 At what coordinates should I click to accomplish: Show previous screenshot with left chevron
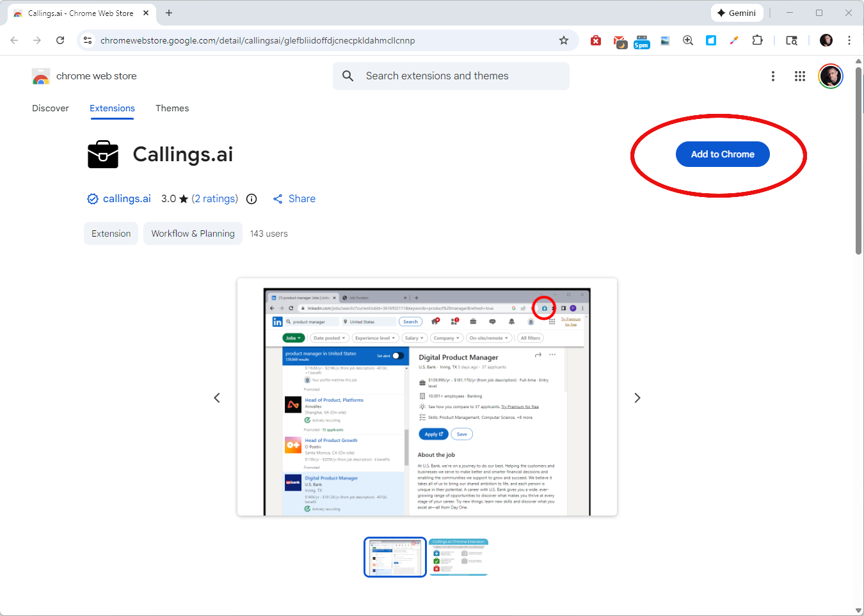click(x=217, y=398)
